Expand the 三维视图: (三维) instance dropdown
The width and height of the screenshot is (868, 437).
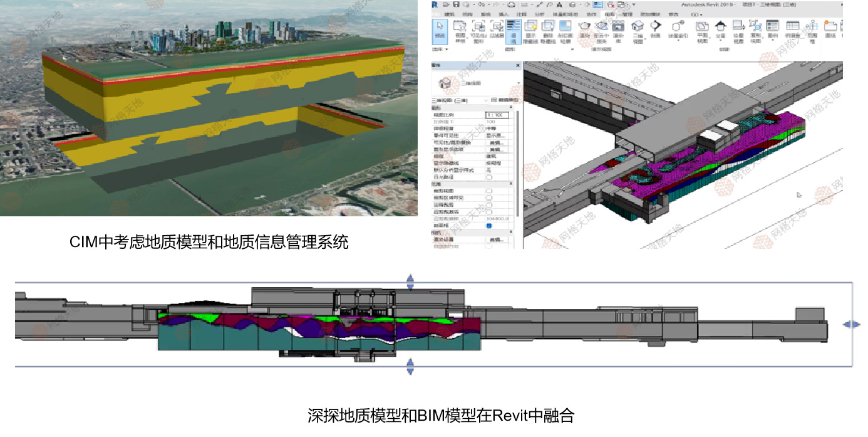click(487, 100)
